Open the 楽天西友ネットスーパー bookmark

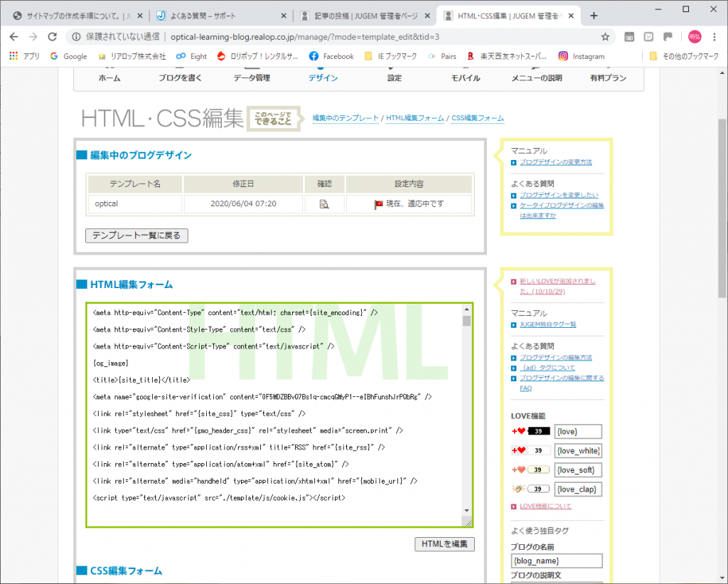pos(507,56)
